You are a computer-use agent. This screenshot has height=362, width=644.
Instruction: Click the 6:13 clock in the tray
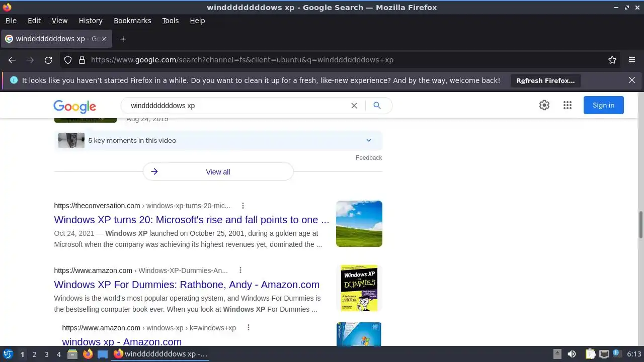pos(634,354)
